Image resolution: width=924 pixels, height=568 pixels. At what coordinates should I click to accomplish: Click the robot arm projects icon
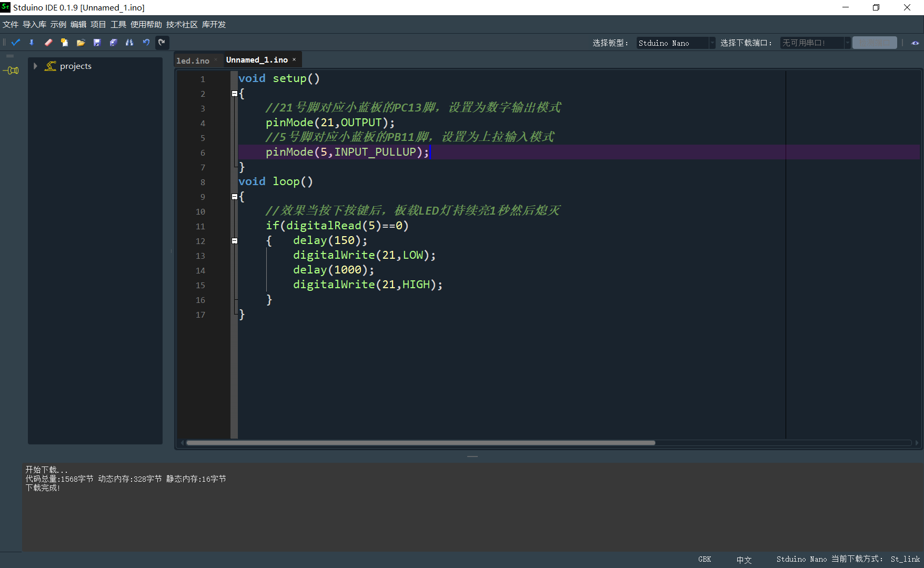click(51, 66)
